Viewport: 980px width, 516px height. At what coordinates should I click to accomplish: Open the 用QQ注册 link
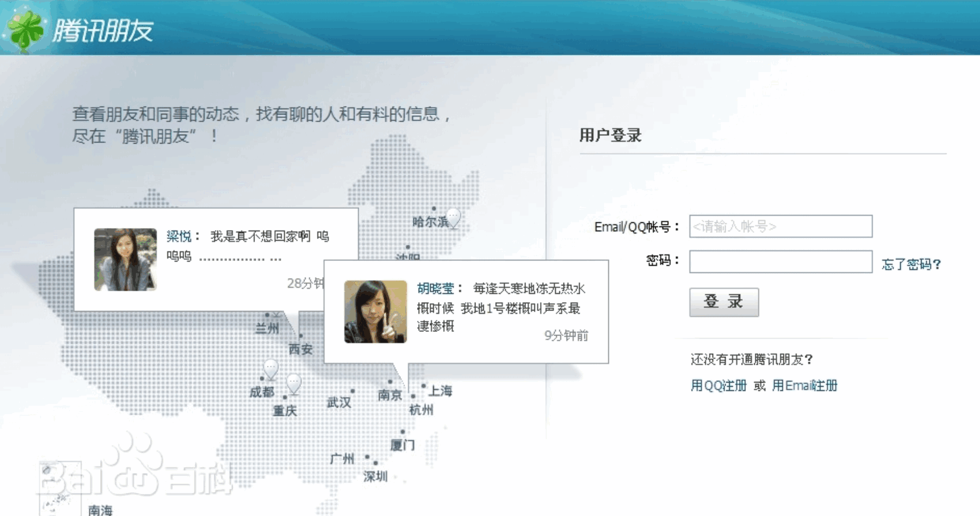[718, 386]
